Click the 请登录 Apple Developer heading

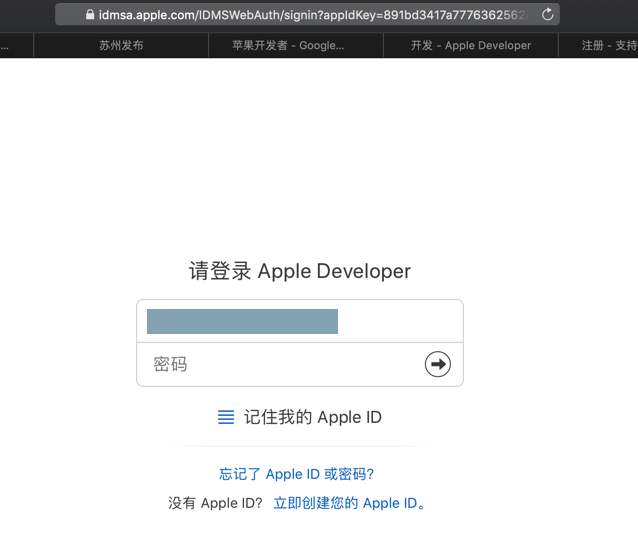pos(300,271)
